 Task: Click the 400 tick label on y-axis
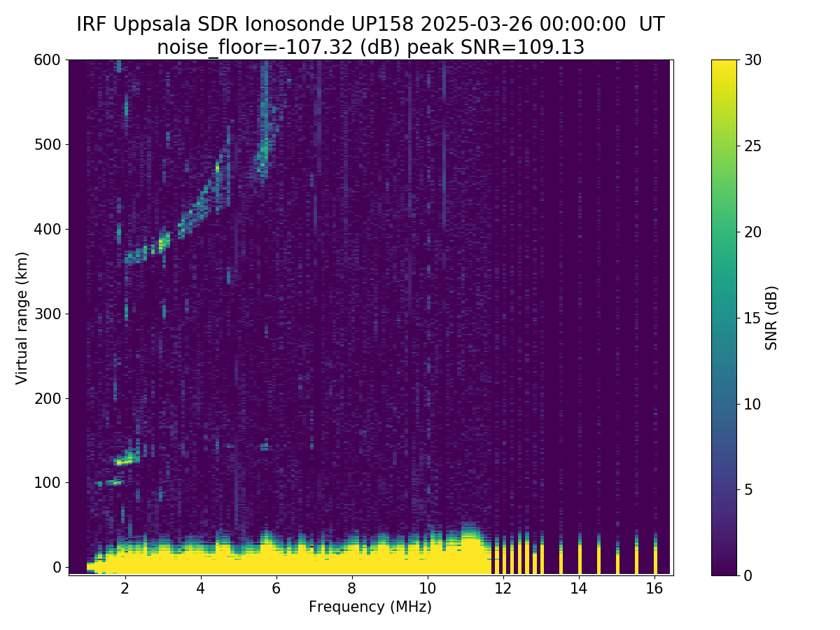[x=49, y=229]
